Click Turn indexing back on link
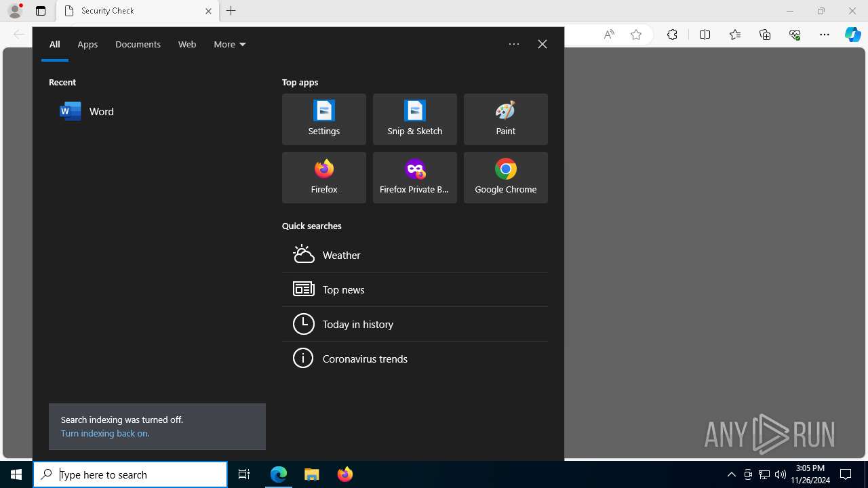 [x=105, y=433]
